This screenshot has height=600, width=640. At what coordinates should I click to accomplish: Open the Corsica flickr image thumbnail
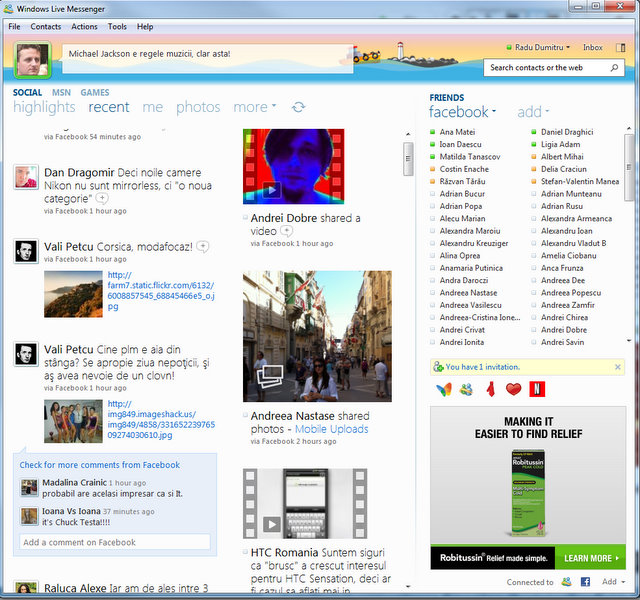(x=73, y=294)
